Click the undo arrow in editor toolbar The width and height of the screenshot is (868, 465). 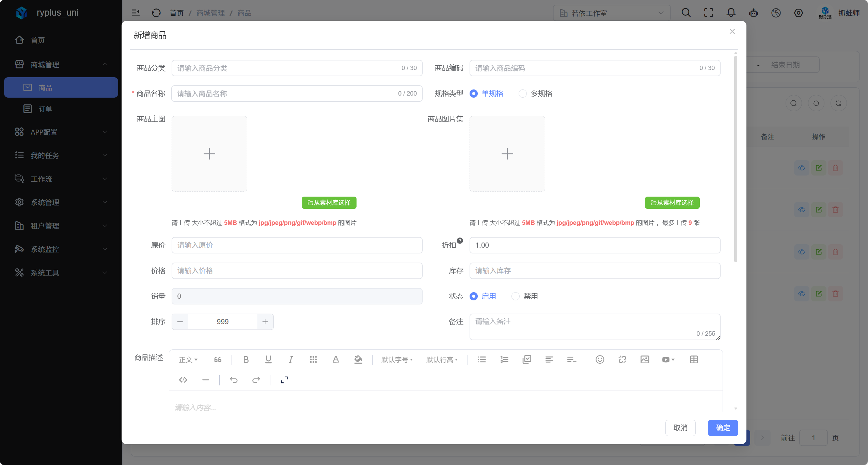click(x=234, y=380)
